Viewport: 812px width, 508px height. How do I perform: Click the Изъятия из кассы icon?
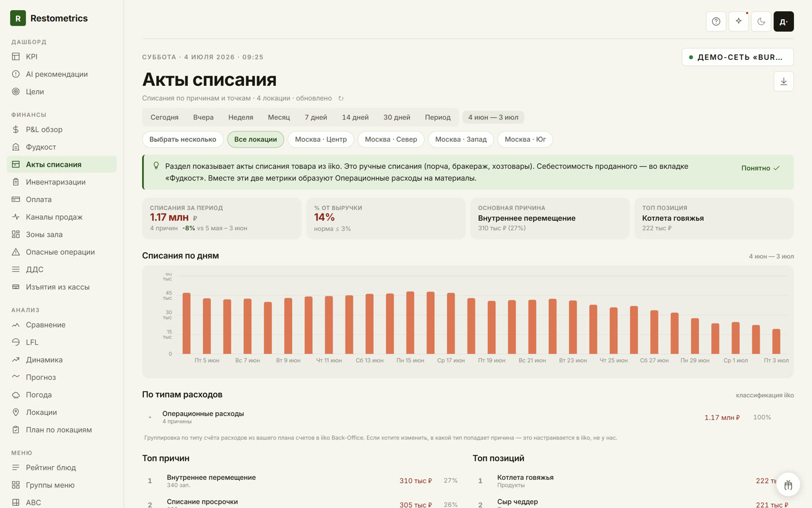[x=16, y=287]
